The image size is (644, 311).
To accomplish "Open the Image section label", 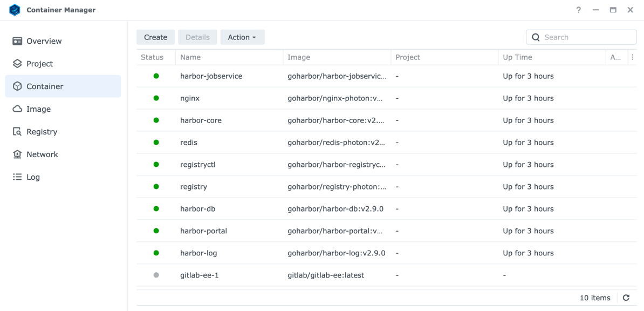I will [38, 109].
